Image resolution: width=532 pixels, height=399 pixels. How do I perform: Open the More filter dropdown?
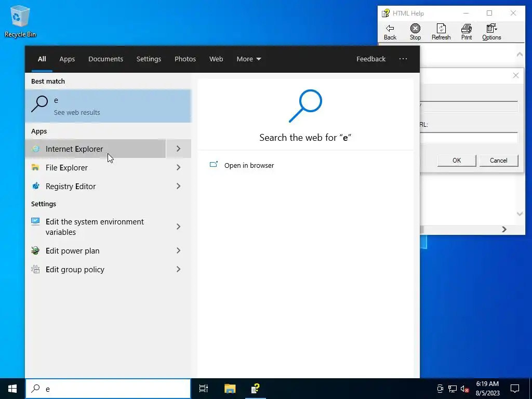point(249,59)
